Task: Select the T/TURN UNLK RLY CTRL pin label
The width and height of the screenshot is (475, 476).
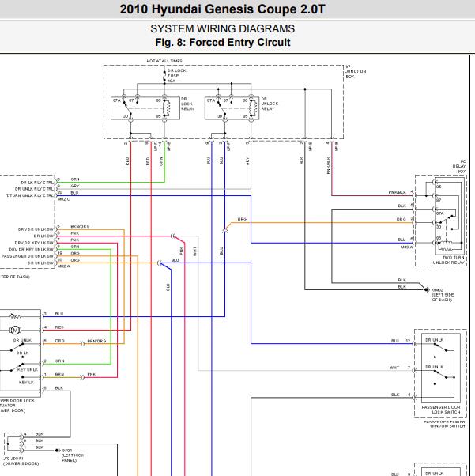Action: (30, 195)
